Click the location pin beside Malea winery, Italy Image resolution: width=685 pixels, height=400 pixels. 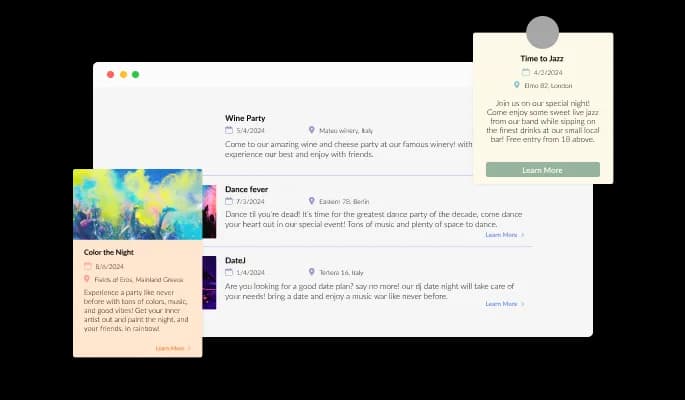312,130
